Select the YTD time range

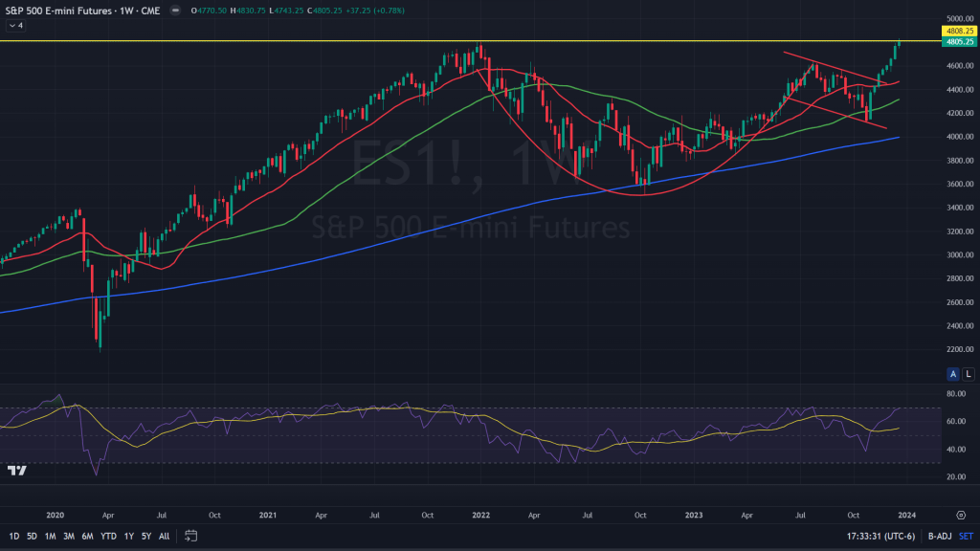(108, 536)
